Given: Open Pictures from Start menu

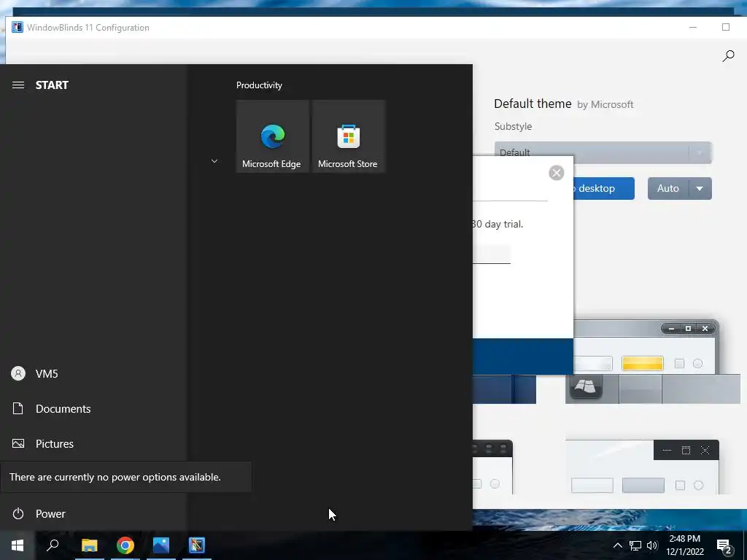Looking at the screenshot, I should 93,443.
